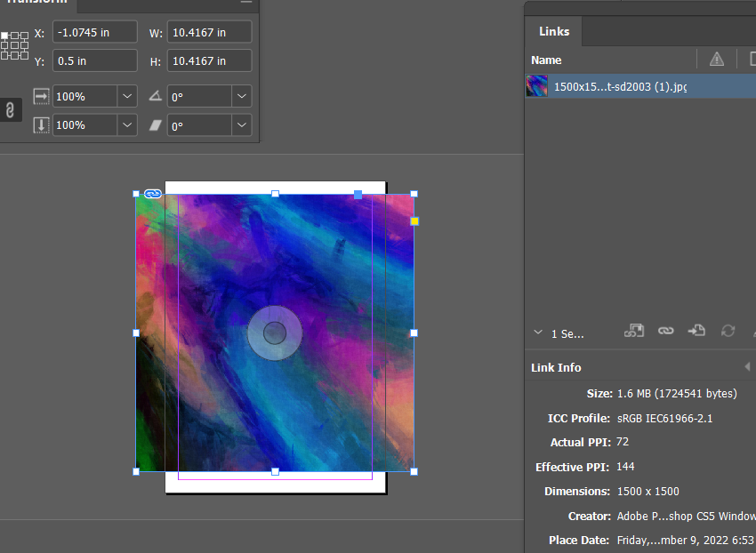756x553 pixels.
Task: Collapse the Link Info section arrow
Action: 747,366
